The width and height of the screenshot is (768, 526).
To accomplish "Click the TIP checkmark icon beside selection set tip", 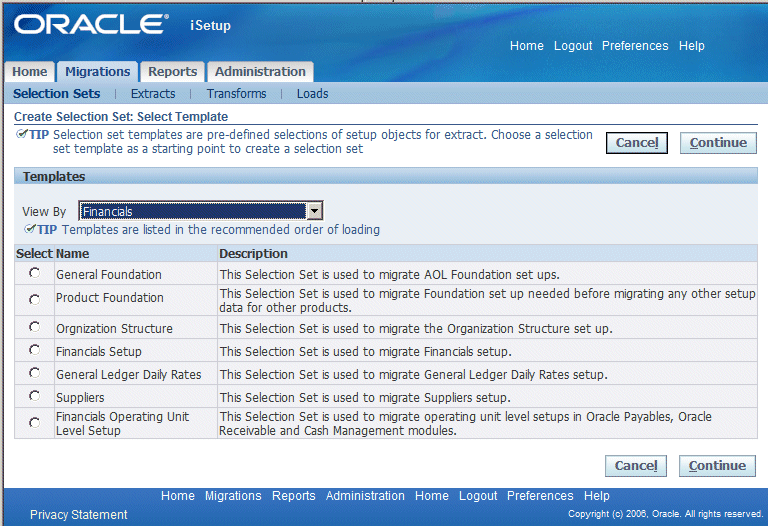I will point(22,134).
